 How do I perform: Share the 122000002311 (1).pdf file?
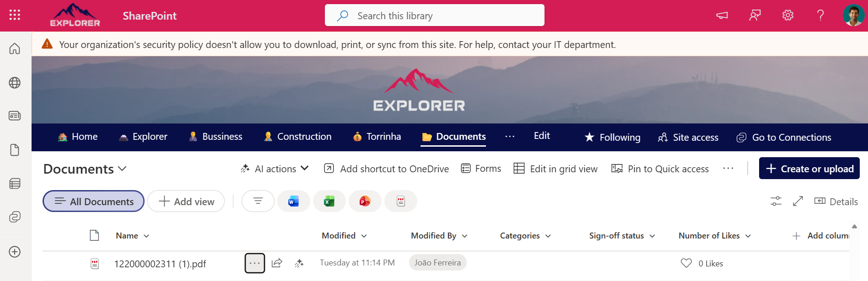click(277, 263)
